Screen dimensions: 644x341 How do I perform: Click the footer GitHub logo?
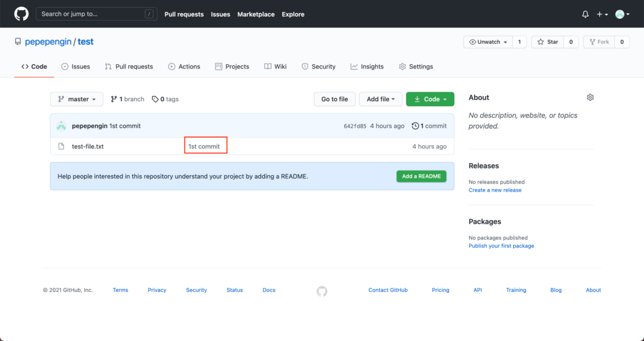click(322, 291)
